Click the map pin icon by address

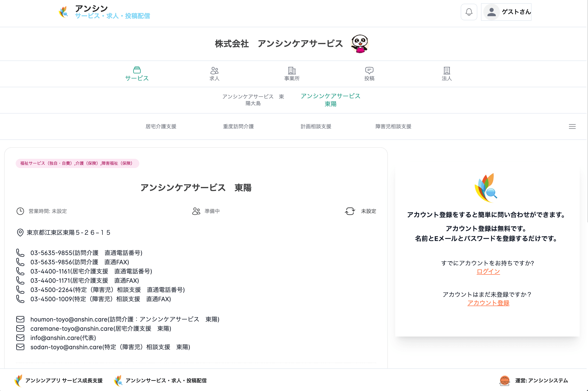(x=20, y=232)
